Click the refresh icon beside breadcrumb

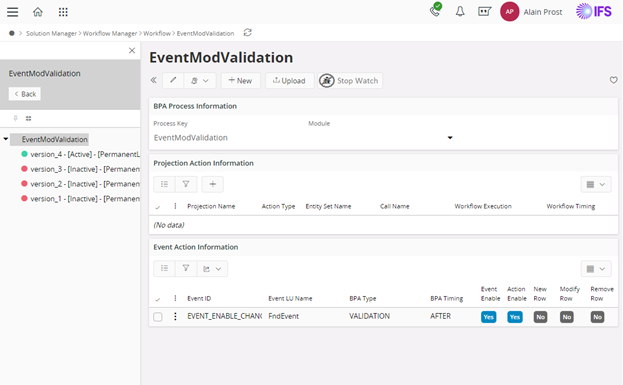tap(248, 33)
